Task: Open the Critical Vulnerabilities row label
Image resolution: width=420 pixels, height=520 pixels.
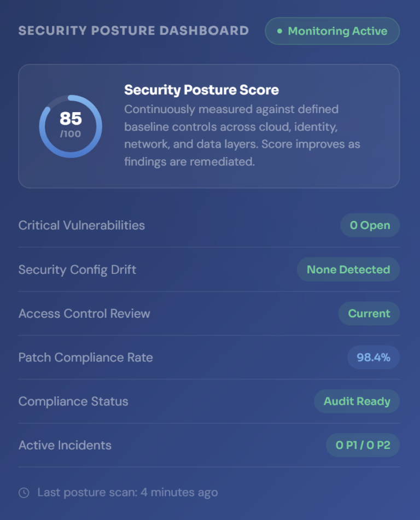Action: click(x=81, y=225)
